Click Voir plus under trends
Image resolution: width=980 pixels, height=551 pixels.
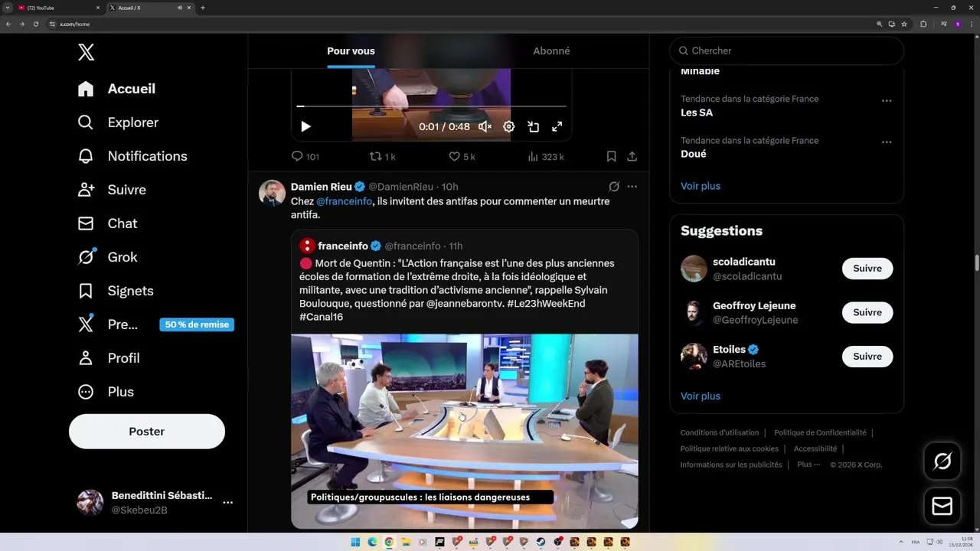coord(701,186)
